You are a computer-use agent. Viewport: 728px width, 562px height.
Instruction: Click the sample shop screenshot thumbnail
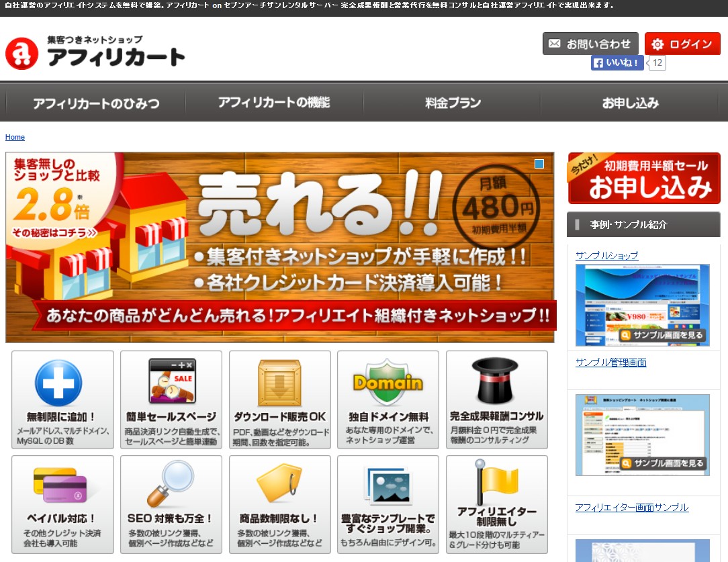click(643, 305)
